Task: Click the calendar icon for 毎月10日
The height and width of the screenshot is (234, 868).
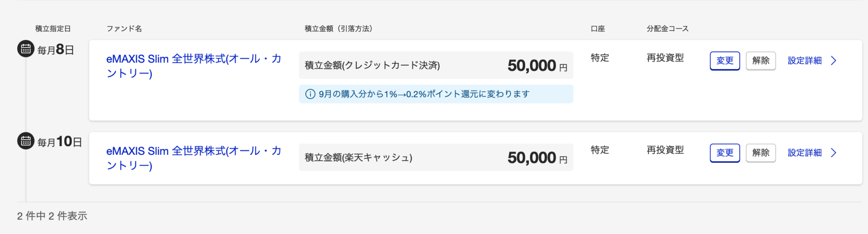Action: [x=26, y=141]
